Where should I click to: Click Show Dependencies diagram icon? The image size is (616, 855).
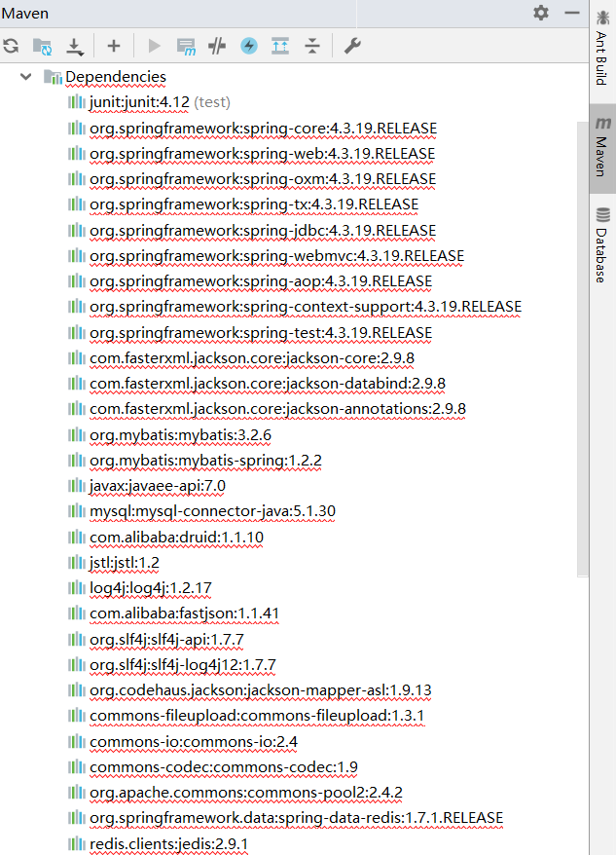click(x=280, y=46)
